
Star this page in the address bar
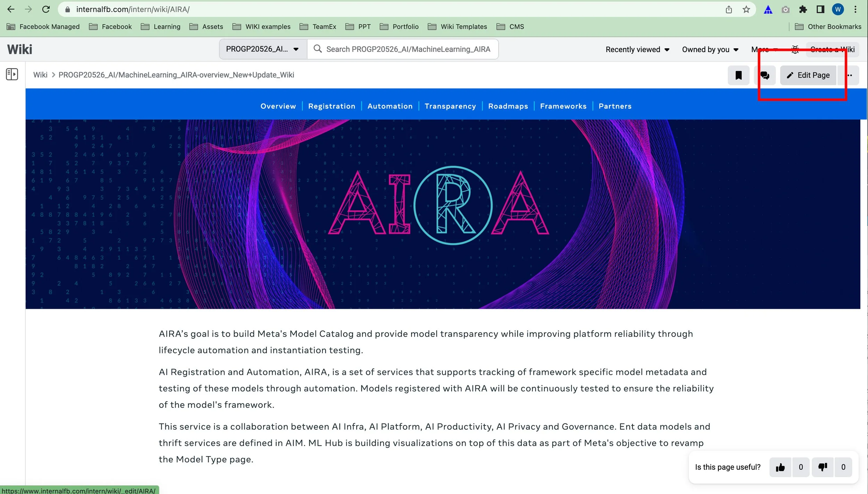[x=746, y=9]
